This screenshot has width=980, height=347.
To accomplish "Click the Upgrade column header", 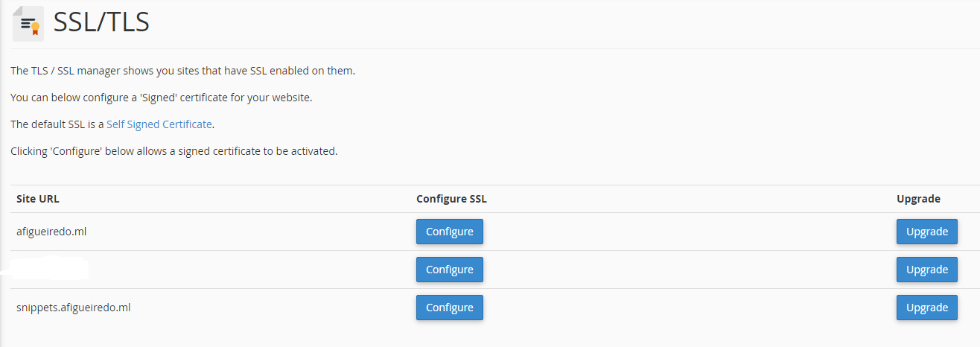I will click(918, 199).
